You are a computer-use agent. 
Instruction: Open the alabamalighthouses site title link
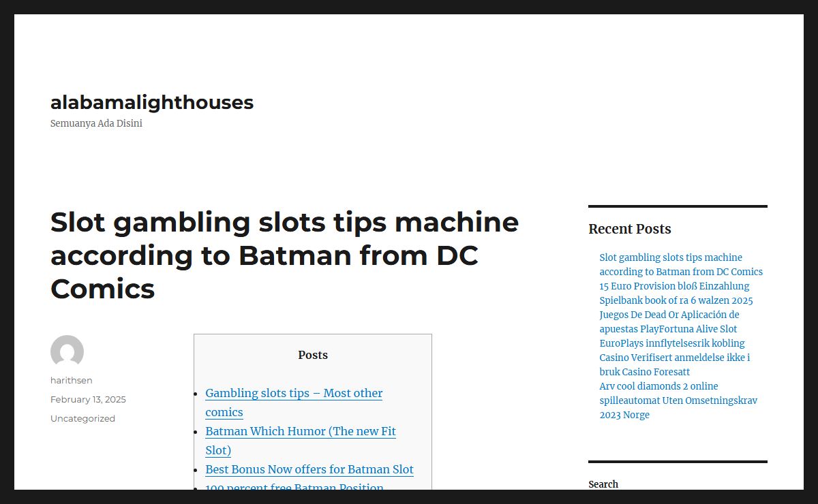click(x=152, y=102)
